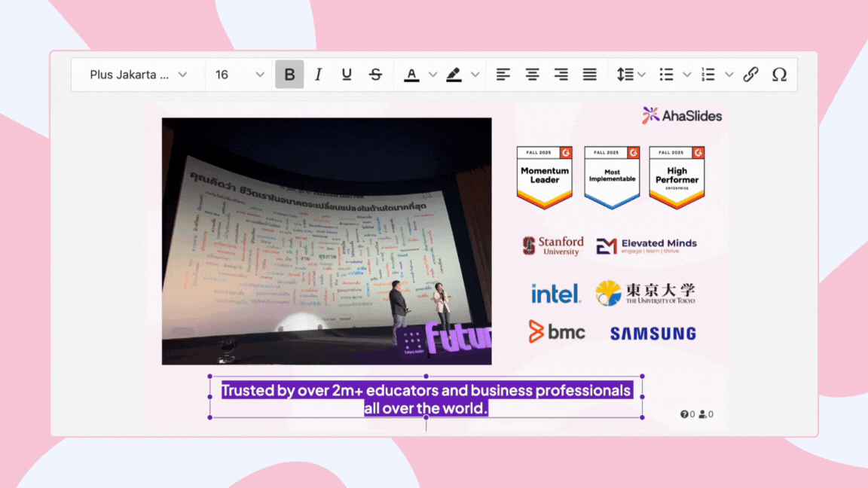Click the Elevated Minds logo
Viewport: 868px width, 488px height.
click(646, 246)
